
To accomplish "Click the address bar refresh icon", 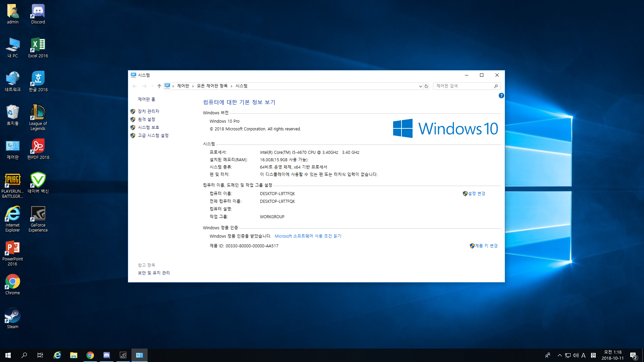I will pyautogui.click(x=426, y=86).
